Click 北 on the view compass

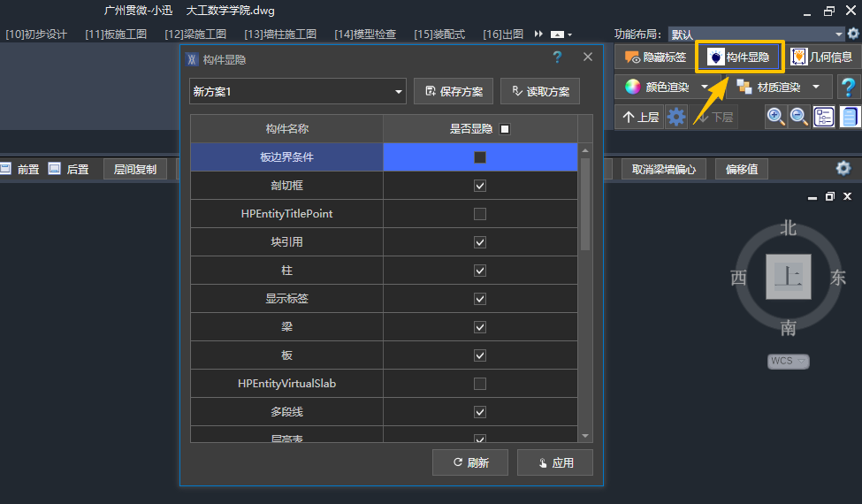(x=789, y=227)
